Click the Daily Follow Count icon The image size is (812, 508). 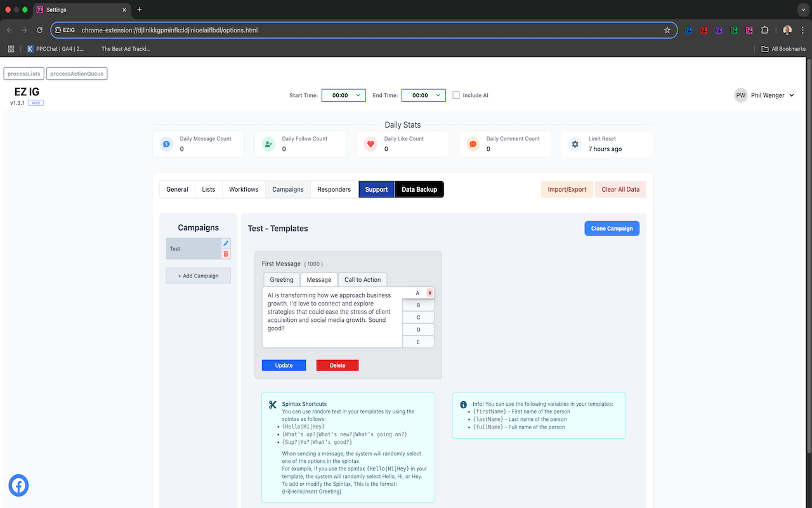click(x=268, y=144)
